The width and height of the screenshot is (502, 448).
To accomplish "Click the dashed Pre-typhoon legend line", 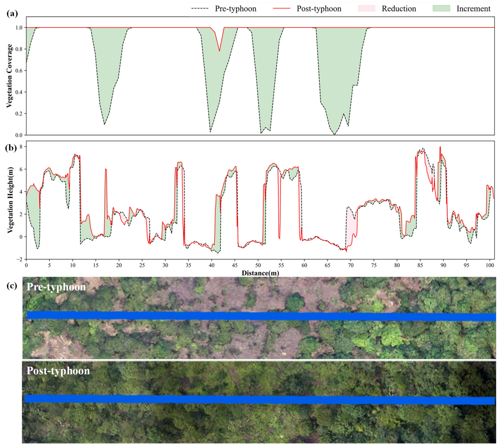I will [200, 9].
